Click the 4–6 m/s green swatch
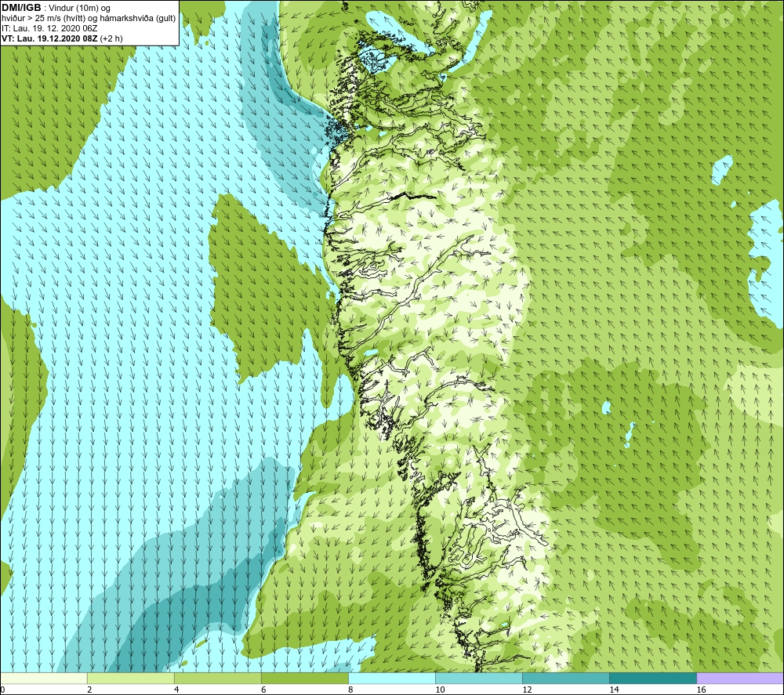 pos(217,678)
